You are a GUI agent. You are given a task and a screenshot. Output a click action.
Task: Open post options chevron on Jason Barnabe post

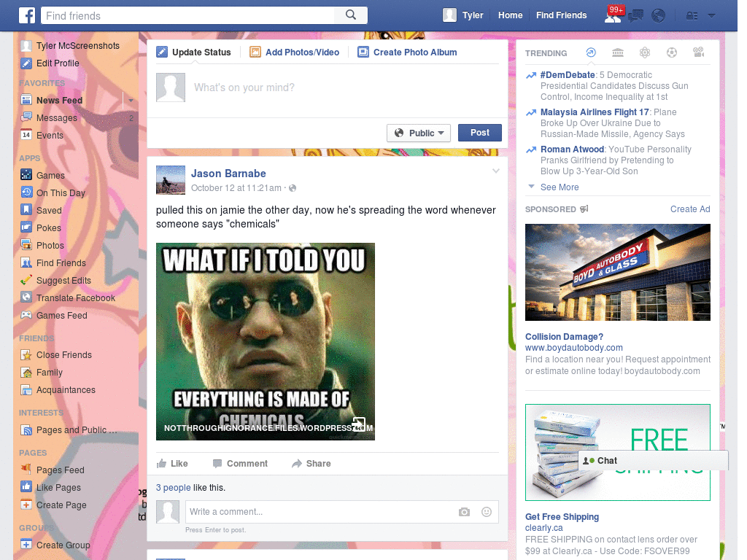pyautogui.click(x=495, y=171)
